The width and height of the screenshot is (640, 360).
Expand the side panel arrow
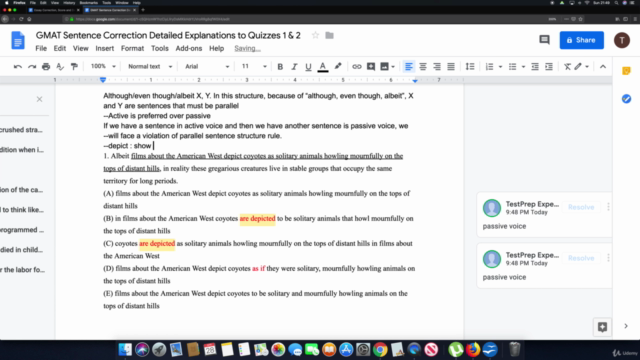click(626, 326)
